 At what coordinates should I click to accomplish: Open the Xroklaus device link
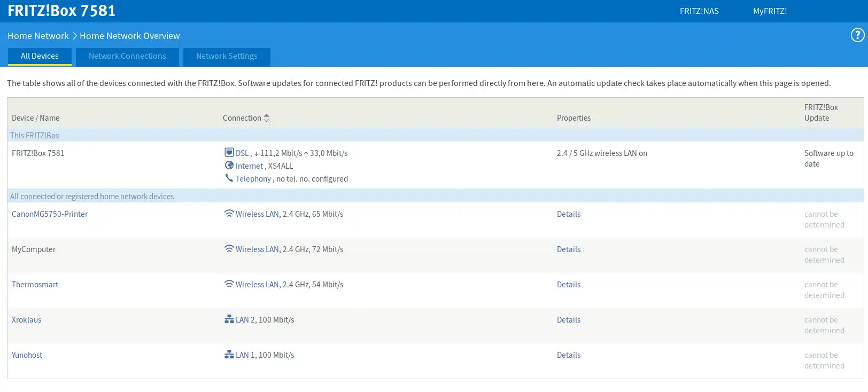[x=26, y=320]
